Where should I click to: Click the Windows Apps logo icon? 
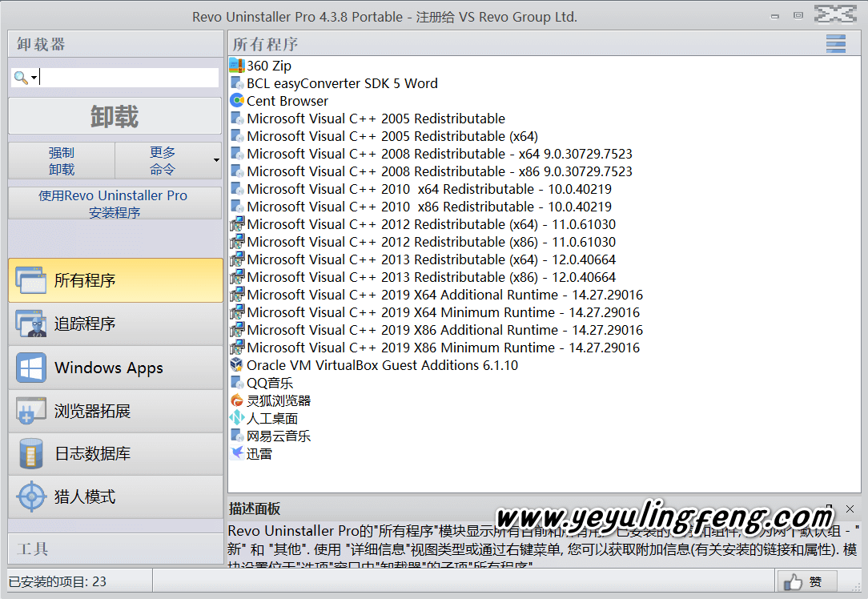[x=31, y=368]
